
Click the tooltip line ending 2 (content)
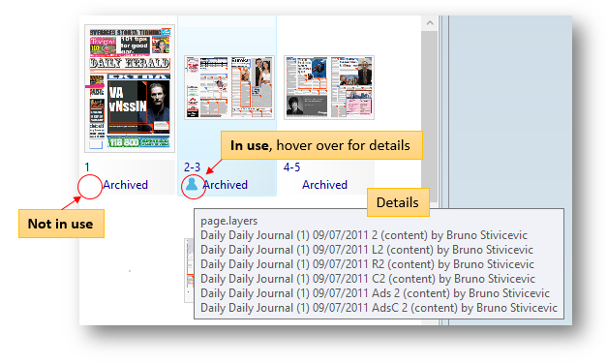point(364,235)
